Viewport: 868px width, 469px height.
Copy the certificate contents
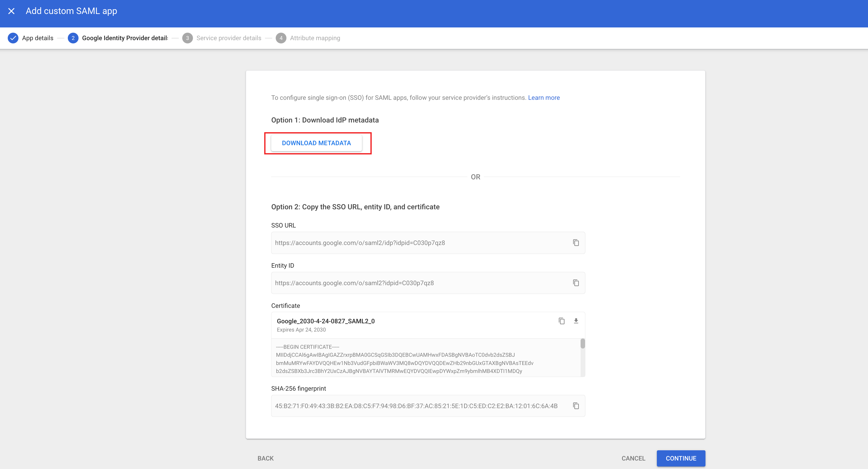561,321
